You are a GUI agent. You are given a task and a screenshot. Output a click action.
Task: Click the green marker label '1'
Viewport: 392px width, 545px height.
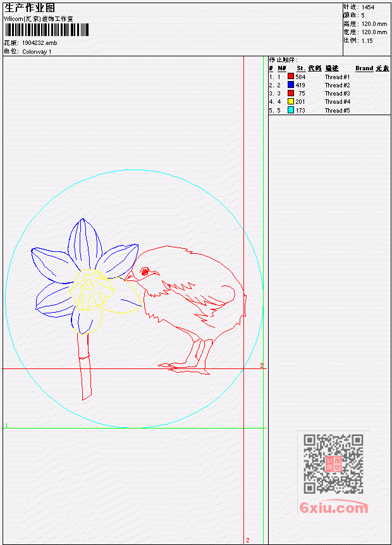pos(6,425)
